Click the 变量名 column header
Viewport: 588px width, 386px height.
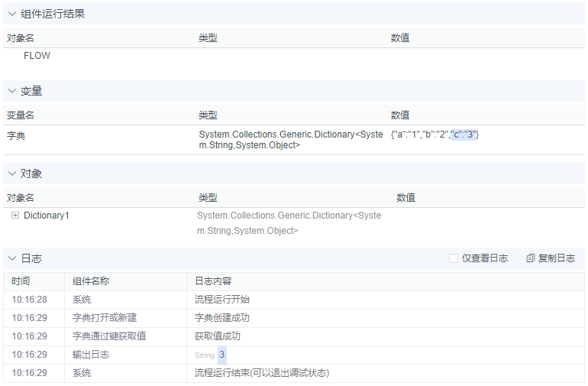[x=21, y=115]
